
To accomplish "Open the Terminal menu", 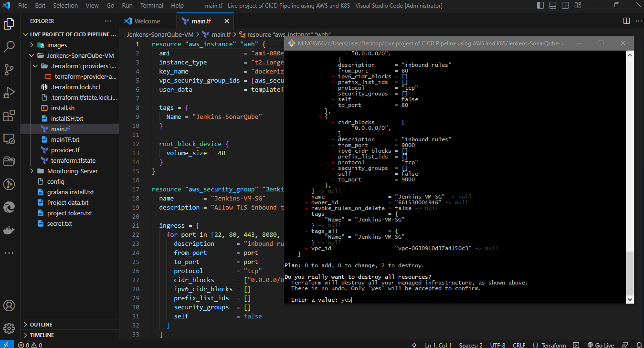I will 151,6.
